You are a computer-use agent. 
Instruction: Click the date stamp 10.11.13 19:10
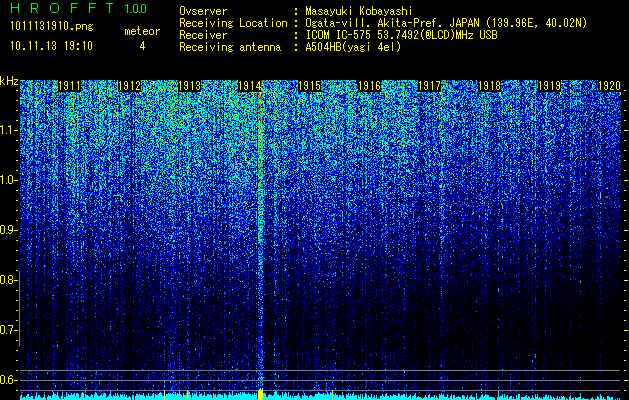(51, 46)
